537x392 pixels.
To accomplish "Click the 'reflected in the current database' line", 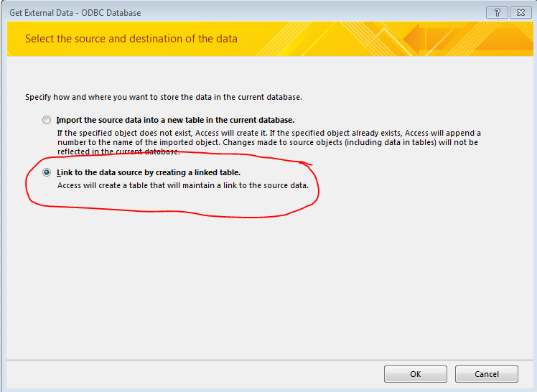I will click(x=118, y=151).
